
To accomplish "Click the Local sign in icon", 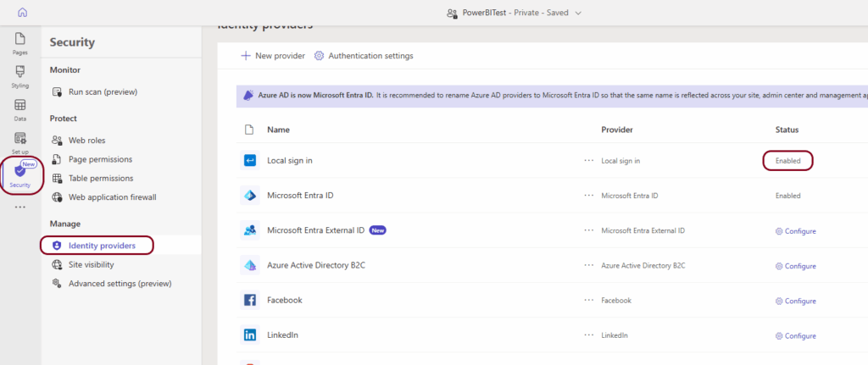I will tap(250, 160).
